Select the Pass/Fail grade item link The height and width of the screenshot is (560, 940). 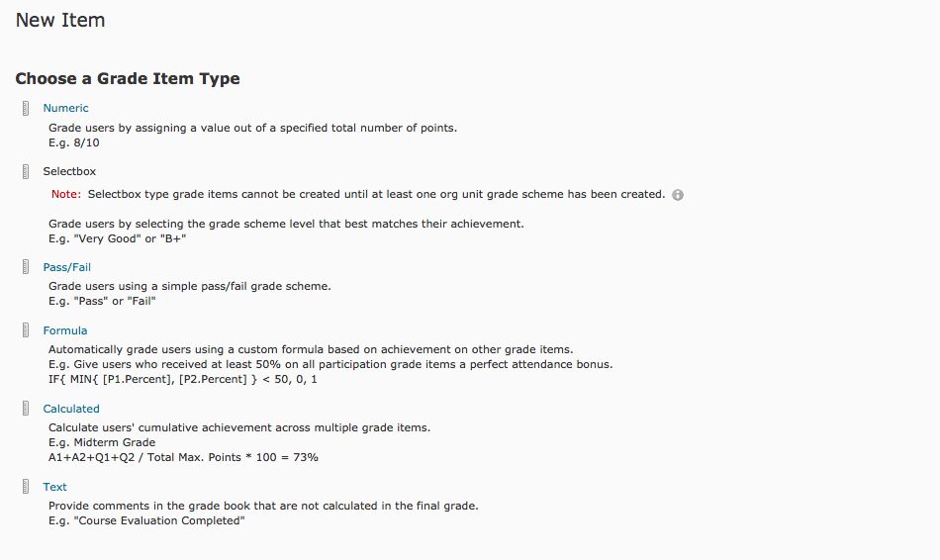[66, 267]
